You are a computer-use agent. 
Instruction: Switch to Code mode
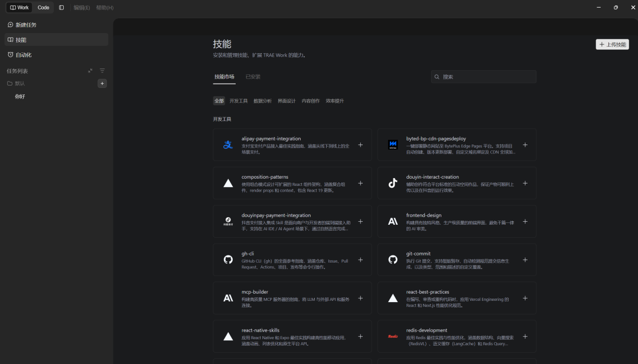[43, 7]
